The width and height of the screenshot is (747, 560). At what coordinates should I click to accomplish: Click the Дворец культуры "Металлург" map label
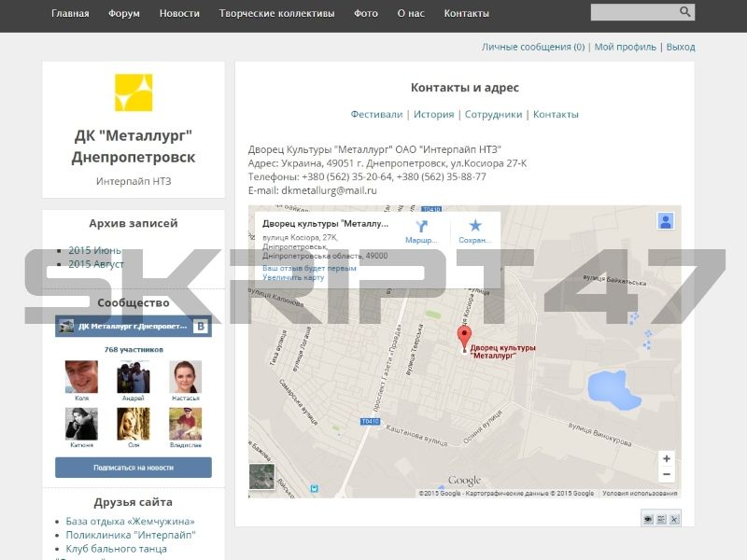(502, 352)
